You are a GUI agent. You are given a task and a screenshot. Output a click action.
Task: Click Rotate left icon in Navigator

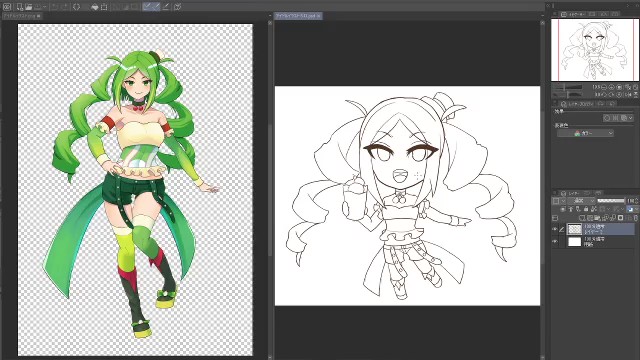coord(604,95)
